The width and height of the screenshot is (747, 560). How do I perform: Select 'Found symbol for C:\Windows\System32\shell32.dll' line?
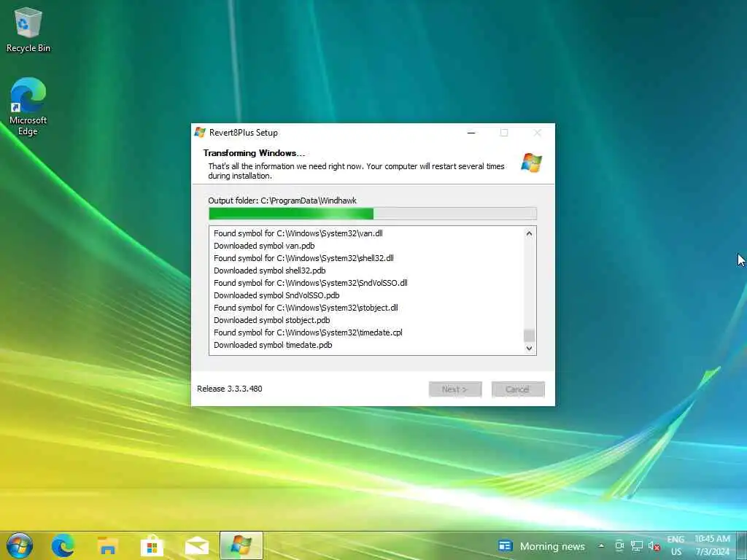click(303, 258)
